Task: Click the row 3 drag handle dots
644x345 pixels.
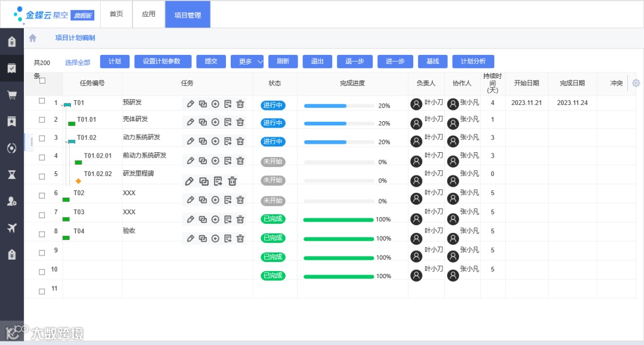Action: click(31, 142)
